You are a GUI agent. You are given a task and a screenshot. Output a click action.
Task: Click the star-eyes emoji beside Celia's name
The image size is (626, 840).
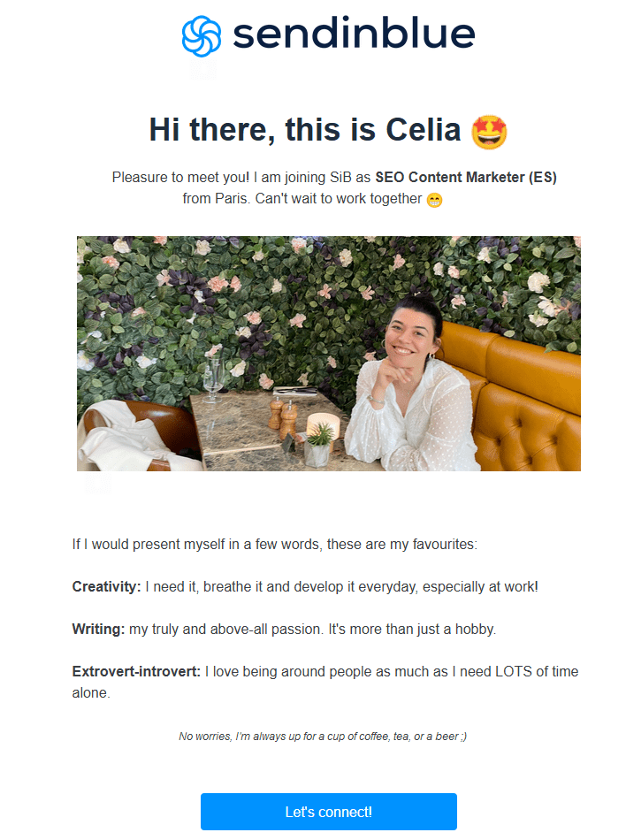[x=489, y=132]
